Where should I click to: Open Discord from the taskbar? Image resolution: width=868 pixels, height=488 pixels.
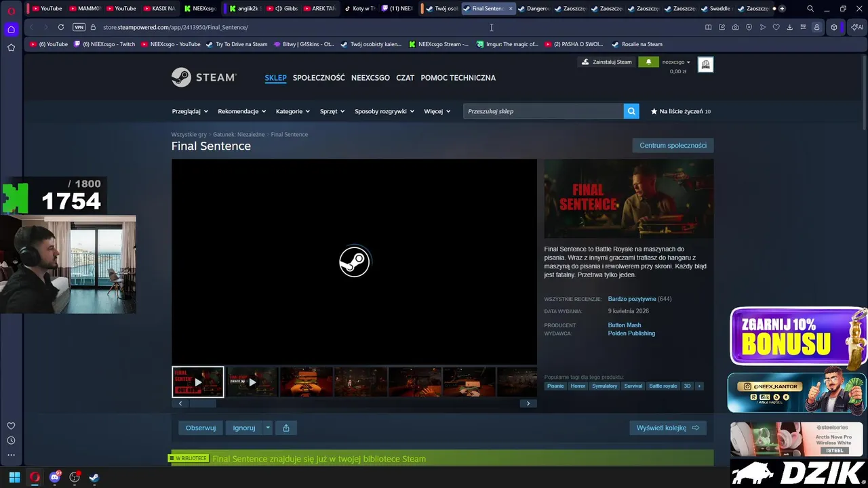(55, 477)
